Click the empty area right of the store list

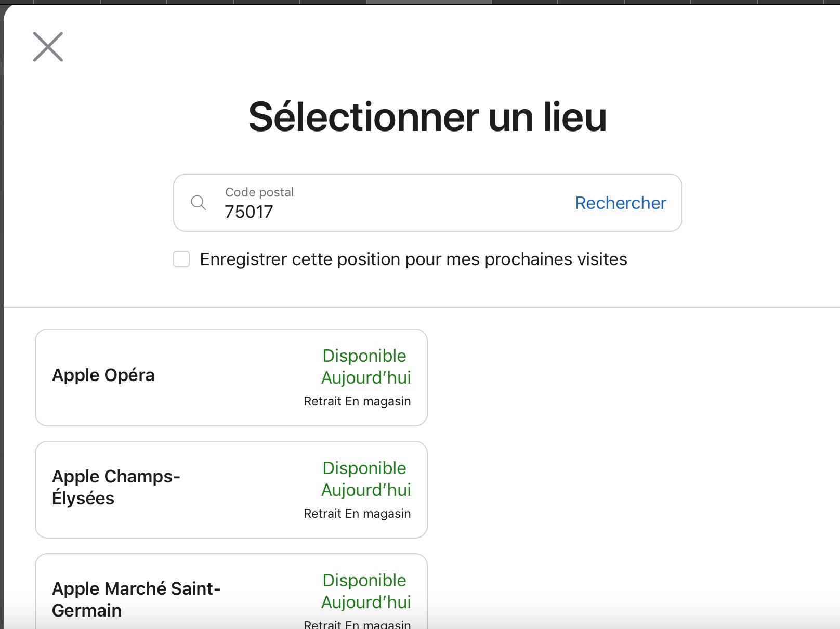pos(624,442)
